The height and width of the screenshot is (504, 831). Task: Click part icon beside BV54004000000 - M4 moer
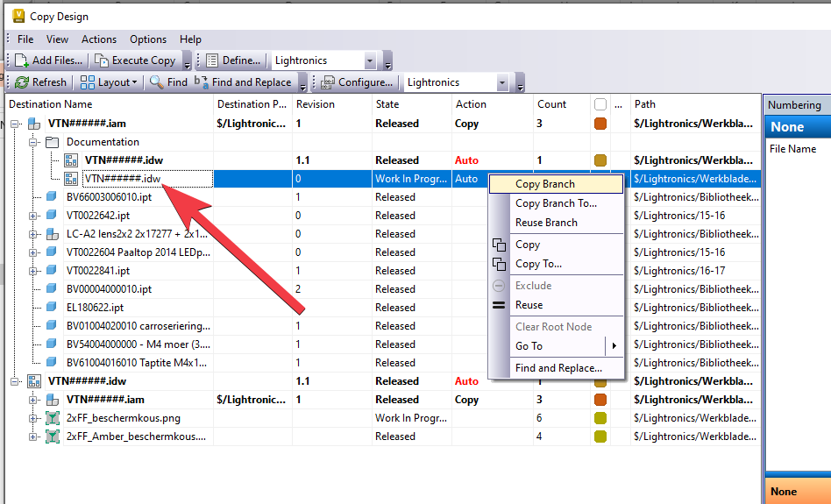(52, 344)
